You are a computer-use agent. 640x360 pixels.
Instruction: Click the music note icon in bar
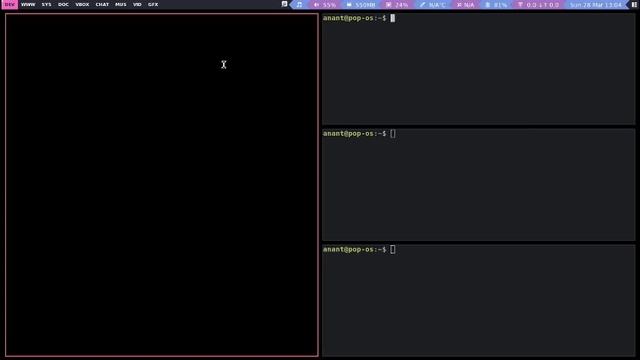tap(300, 4)
